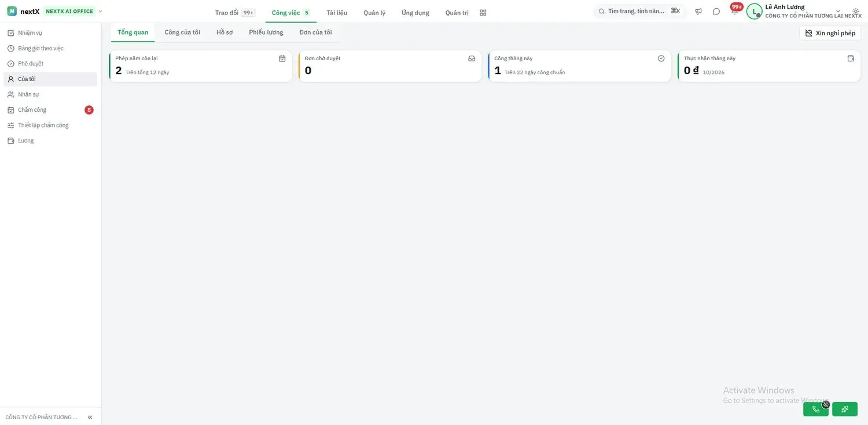The height and width of the screenshot is (425, 868).
Task: Click the search pages input field
Action: click(639, 11)
